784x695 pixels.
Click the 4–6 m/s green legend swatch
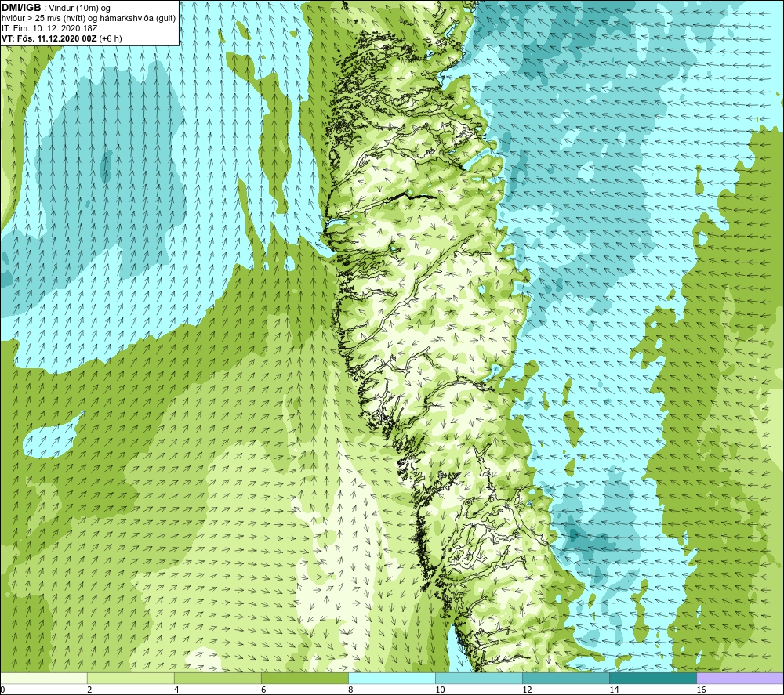coord(217,678)
